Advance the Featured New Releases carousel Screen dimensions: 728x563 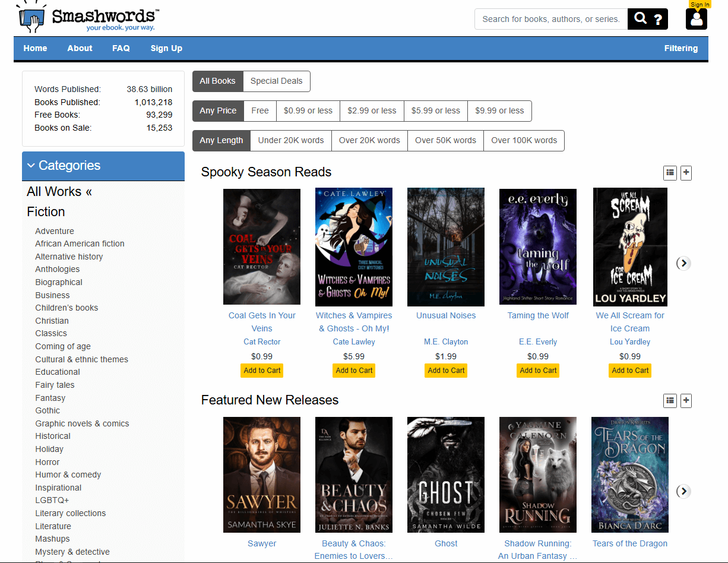(683, 491)
